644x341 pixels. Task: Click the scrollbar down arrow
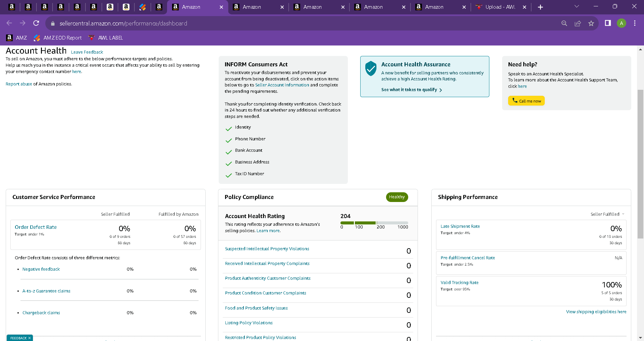coord(640,338)
